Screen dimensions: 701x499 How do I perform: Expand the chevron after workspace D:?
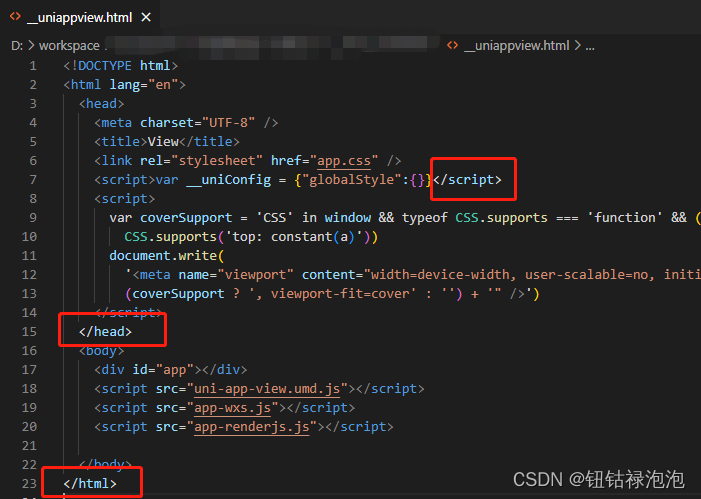[x=31, y=46]
